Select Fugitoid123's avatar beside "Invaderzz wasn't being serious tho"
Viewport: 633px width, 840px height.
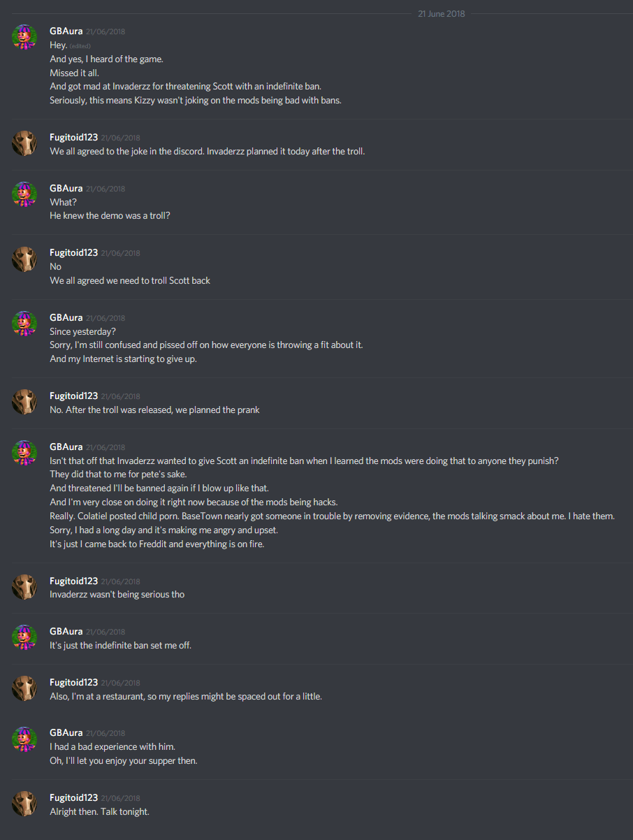(24, 586)
